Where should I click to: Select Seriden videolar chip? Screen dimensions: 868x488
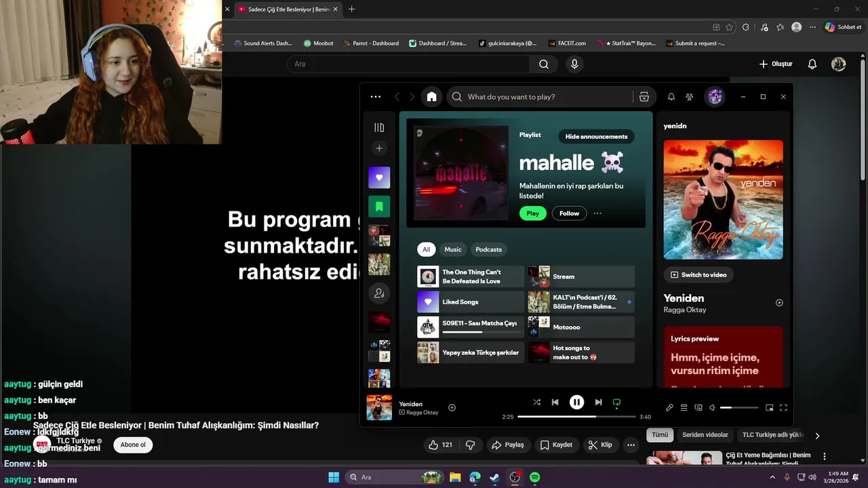point(705,435)
